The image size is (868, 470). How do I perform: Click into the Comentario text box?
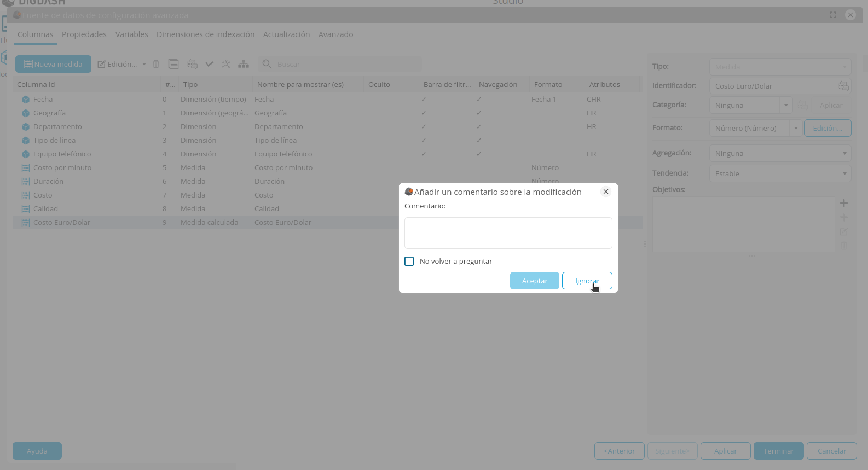tap(508, 233)
